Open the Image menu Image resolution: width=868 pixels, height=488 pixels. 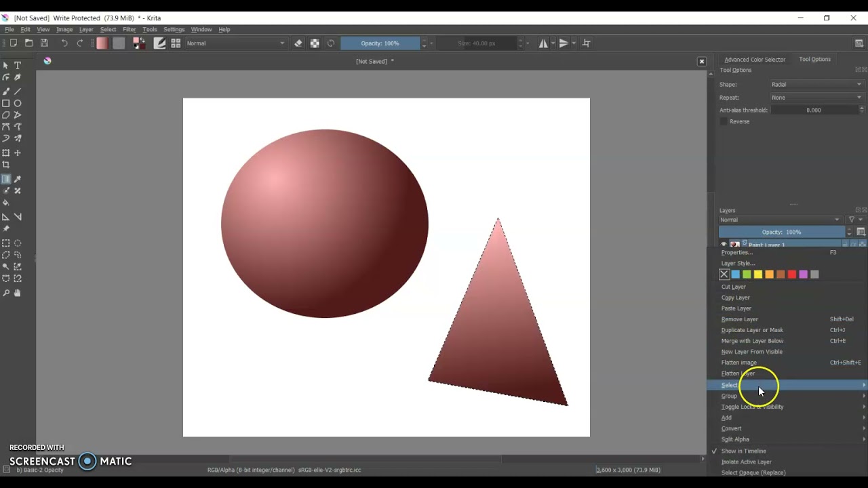64,30
